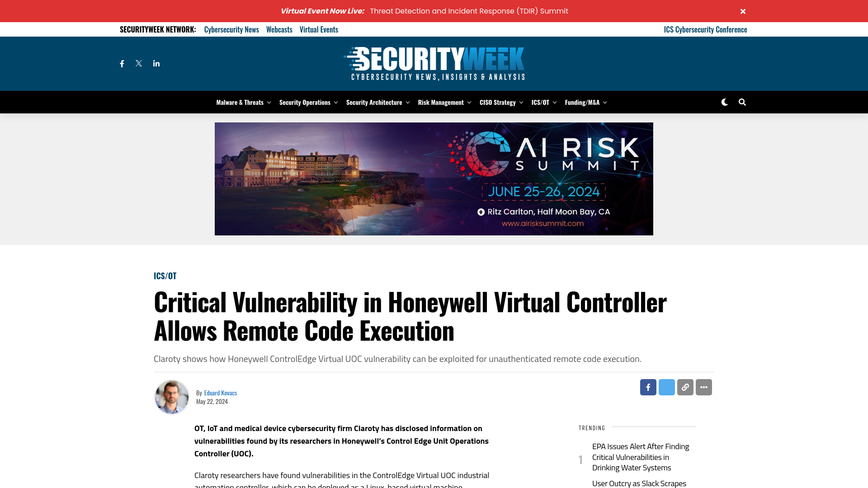The image size is (868, 488).
Task: Select Cybersecurity News network link
Action: (x=231, y=29)
